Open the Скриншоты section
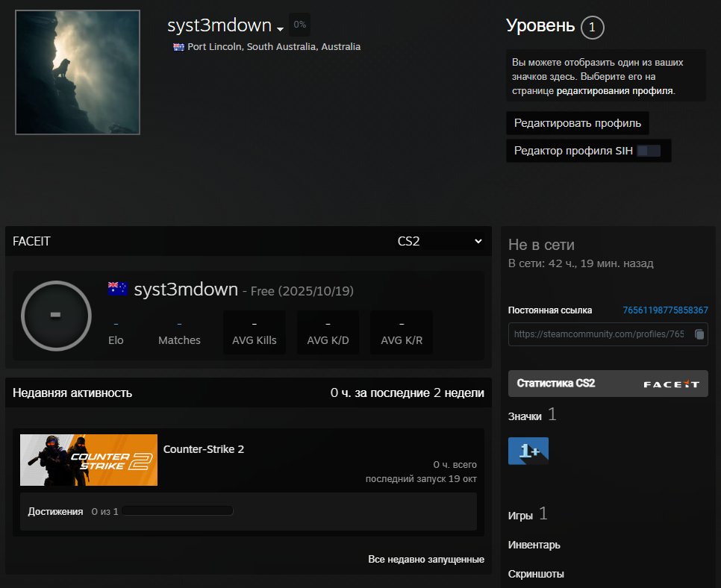Screen dimensions: 721x588 coord(536,574)
